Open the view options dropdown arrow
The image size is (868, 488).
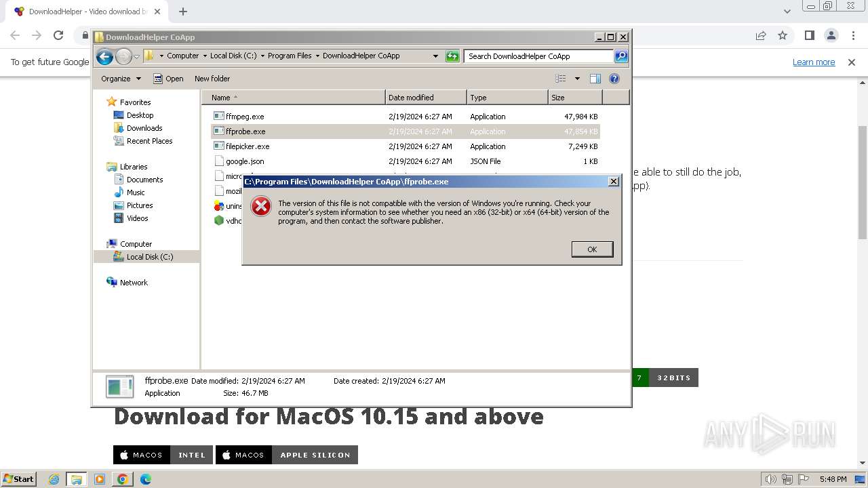click(x=577, y=79)
